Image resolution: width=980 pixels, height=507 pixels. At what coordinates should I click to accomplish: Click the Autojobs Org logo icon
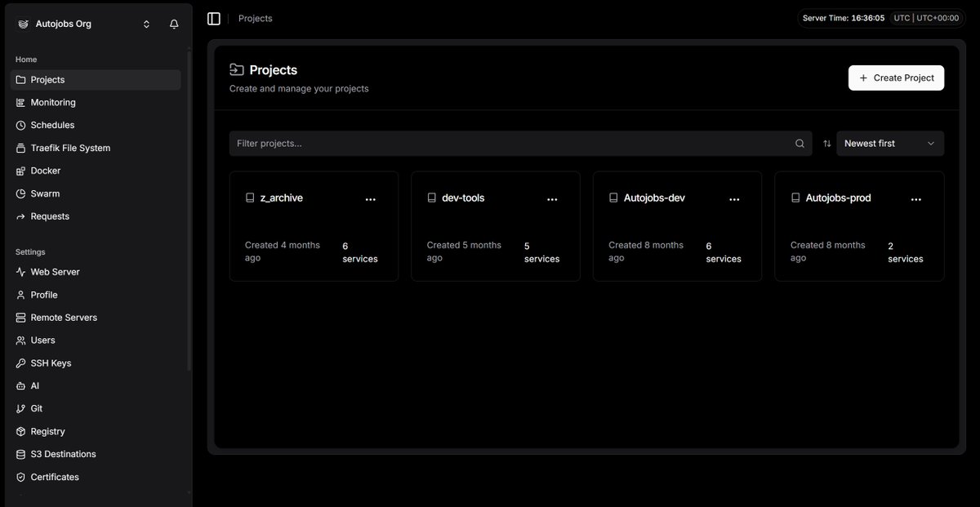22,24
